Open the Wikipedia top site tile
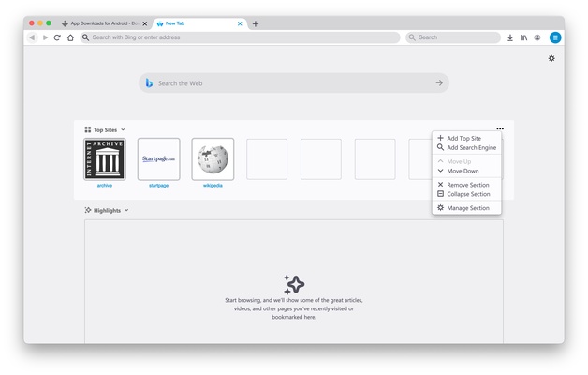588x375 pixels. 213,158
